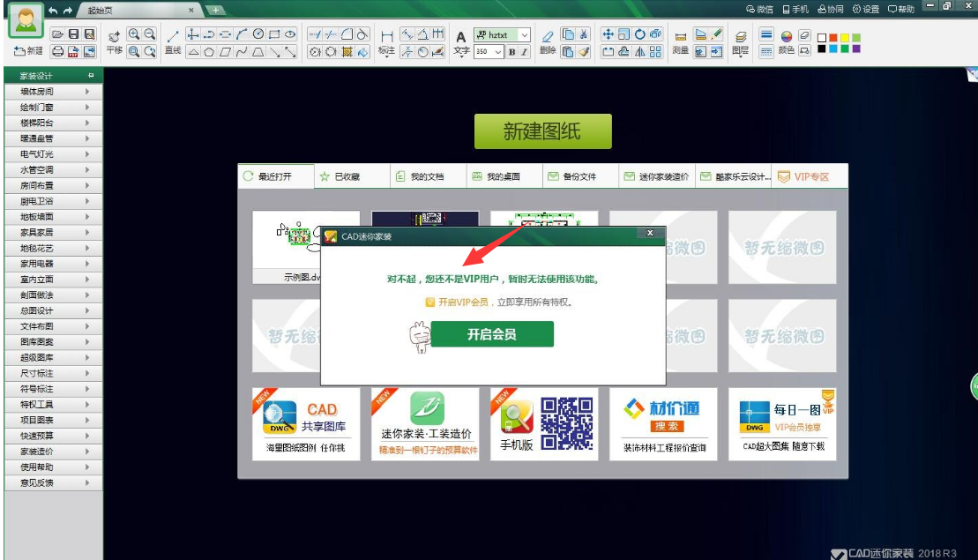Click the 微信 WeChat link

pos(759,10)
